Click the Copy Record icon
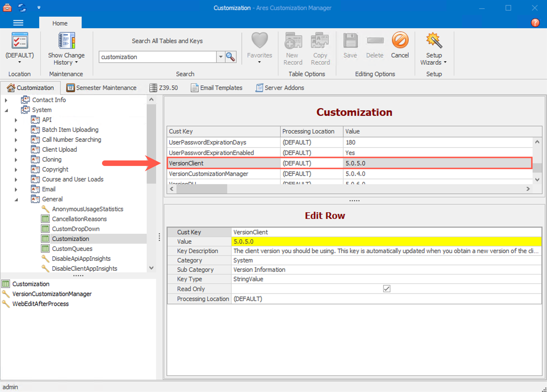The width and height of the screenshot is (547, 392). pos(320,48)
